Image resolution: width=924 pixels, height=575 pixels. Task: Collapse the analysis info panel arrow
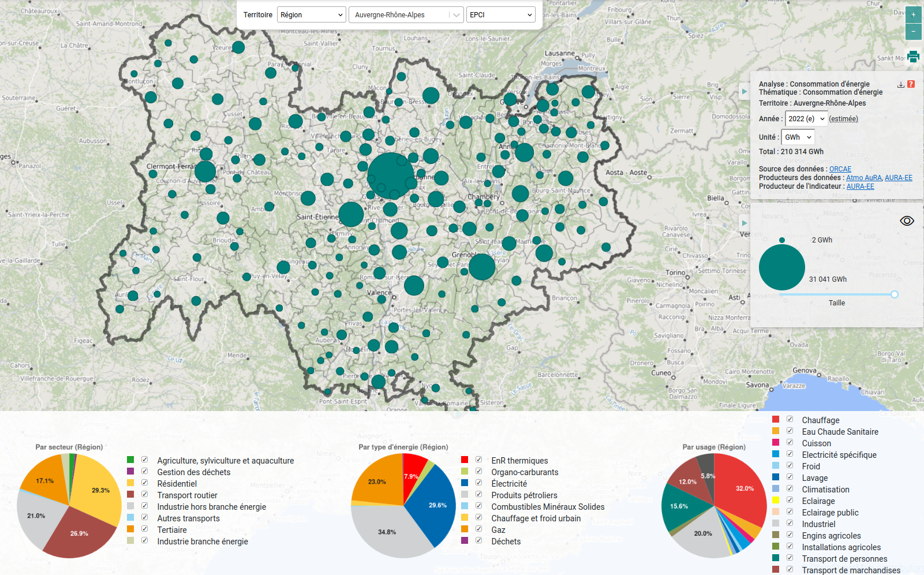(745, 91)
